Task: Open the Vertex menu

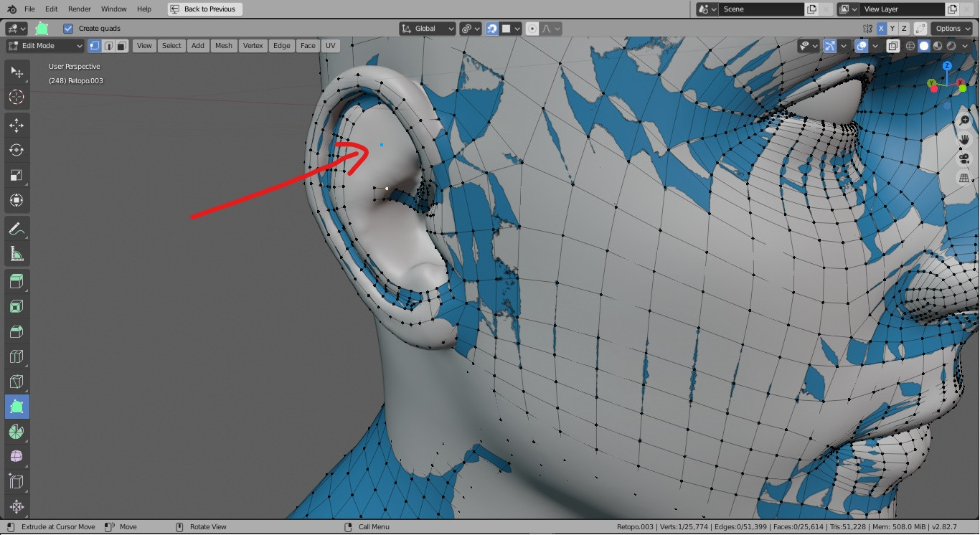Action: point(253,46)
